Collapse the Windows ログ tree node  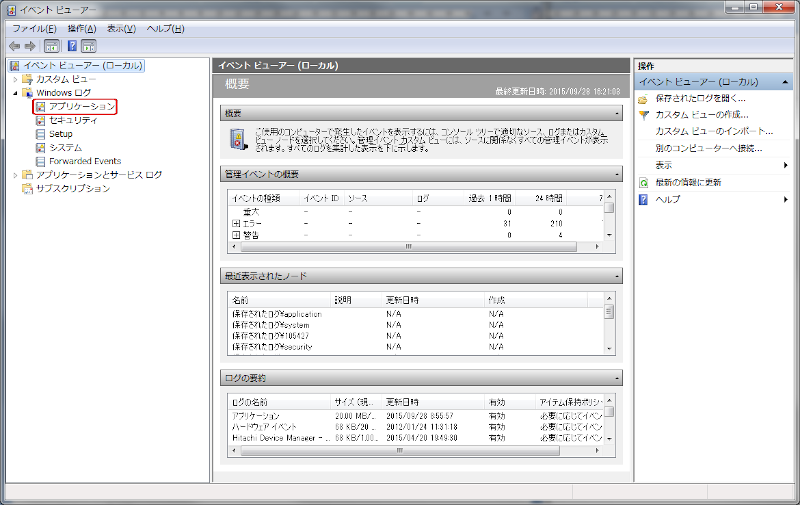15,93
